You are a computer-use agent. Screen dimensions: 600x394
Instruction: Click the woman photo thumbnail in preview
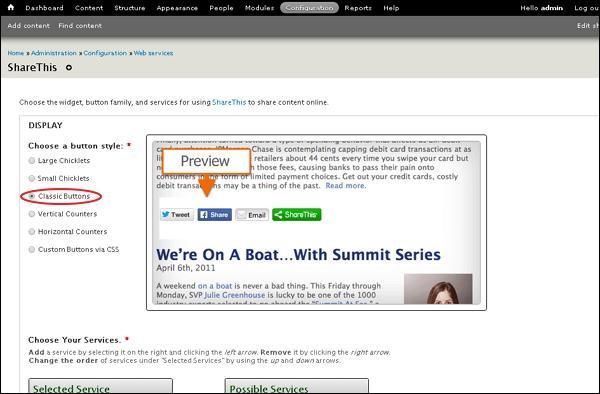pyautogui.click(x=438, y=289)
